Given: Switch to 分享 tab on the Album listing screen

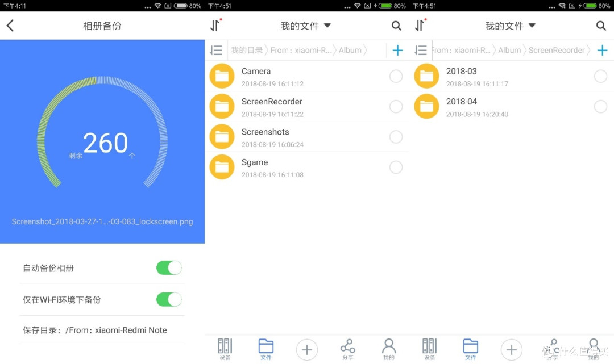Looking at the screenshot, I should [x=348, y=349].
